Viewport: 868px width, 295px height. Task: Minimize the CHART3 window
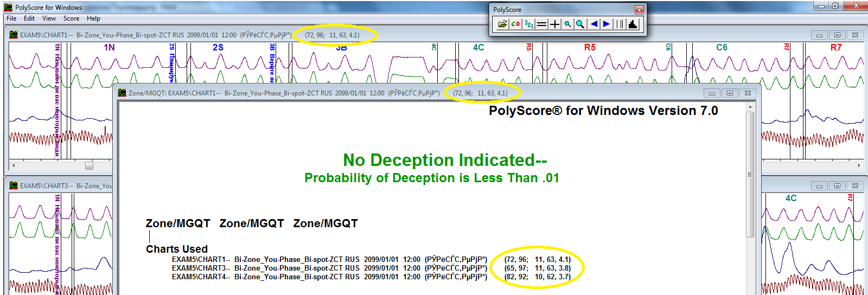pos(819,186)
